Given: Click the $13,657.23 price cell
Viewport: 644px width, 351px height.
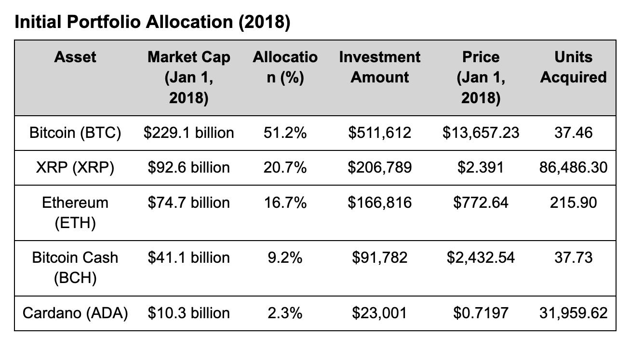Looking at the screenshot, I should click(x=481, y=133).
